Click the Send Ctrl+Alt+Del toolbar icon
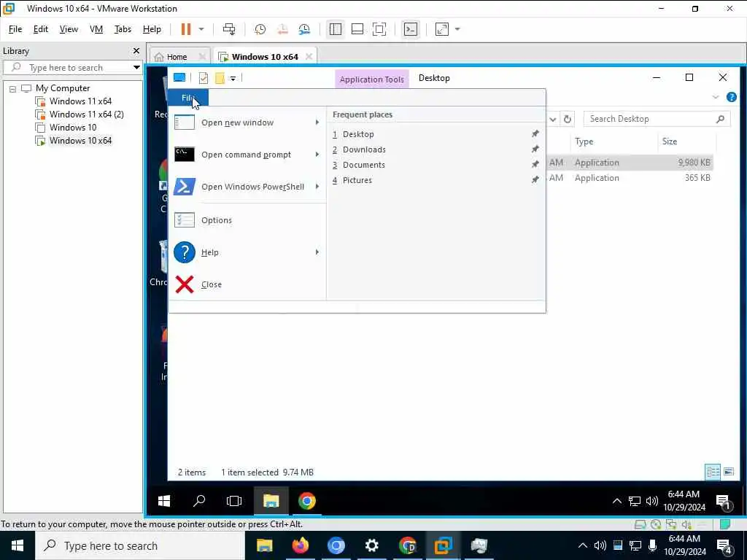The height and width of the screenshot is (560, 747). 229,29
